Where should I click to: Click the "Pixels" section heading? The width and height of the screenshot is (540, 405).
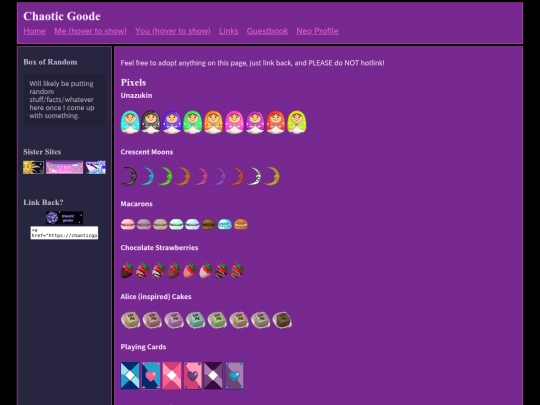(x=133, y=83)
